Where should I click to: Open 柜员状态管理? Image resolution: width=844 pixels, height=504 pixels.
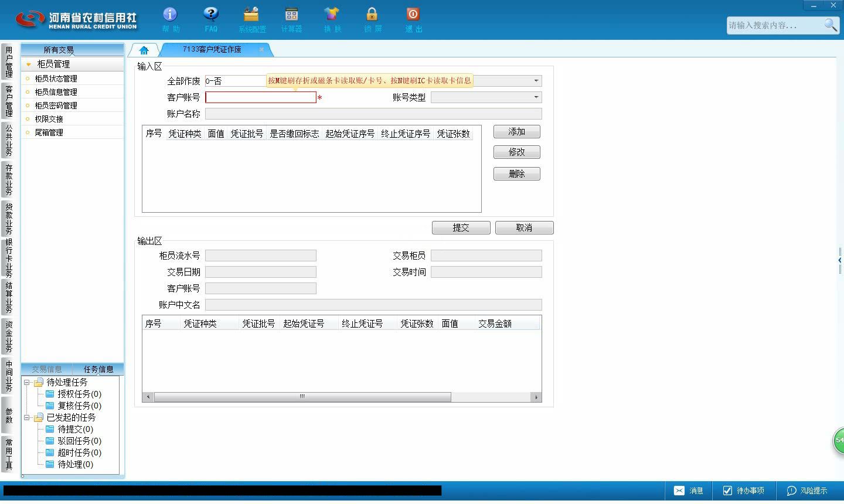pos(56,79)
